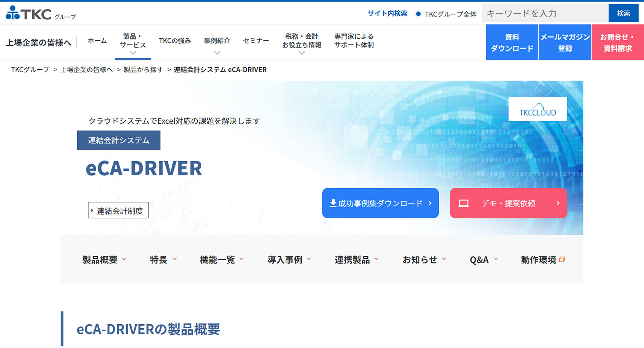Expand the 機能一覧 section arrow
The image size is (644, 348).
point(242,259)
